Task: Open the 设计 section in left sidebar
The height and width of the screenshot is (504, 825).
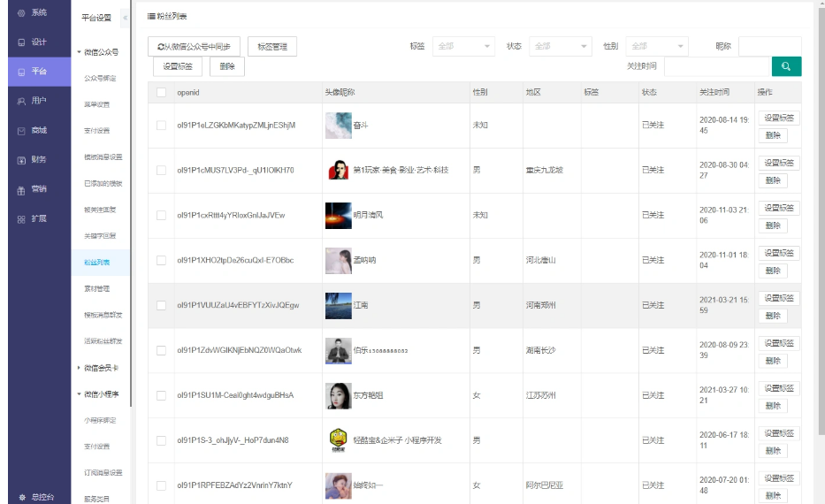Action: [33, 42]
